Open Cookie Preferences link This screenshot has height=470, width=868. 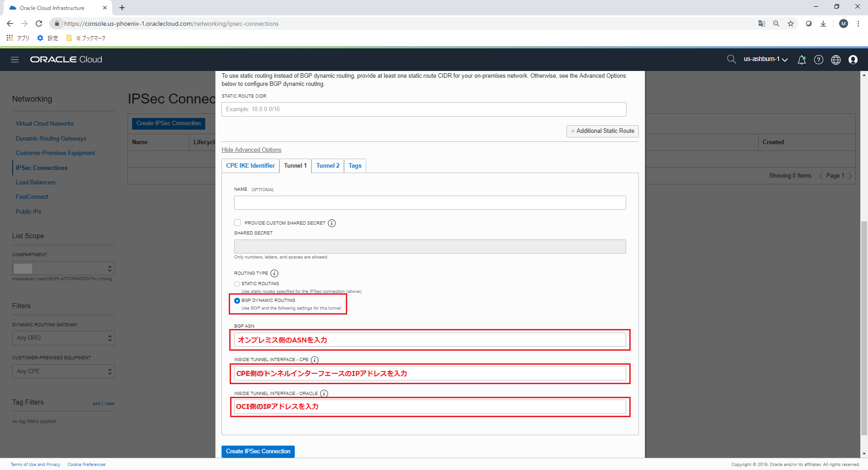click(86, 465)
